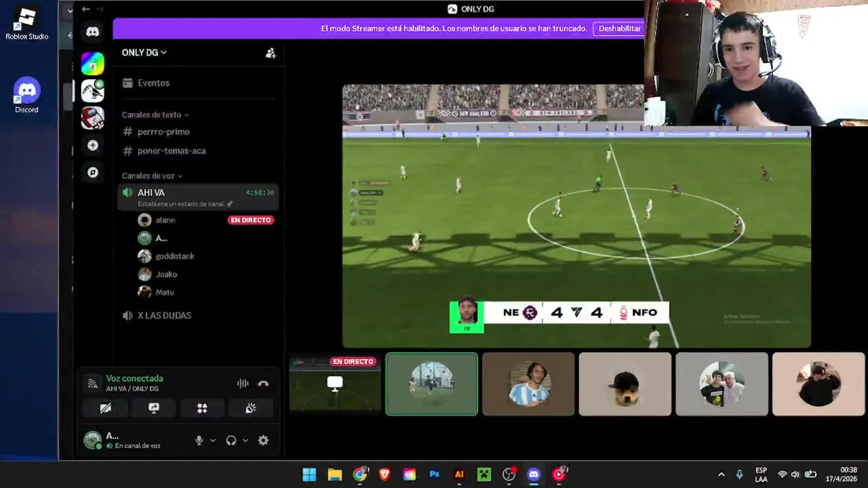This screenshot has height=488, width=868.
Task: Open the activities launcher icon
Action: tap(202, 408)
